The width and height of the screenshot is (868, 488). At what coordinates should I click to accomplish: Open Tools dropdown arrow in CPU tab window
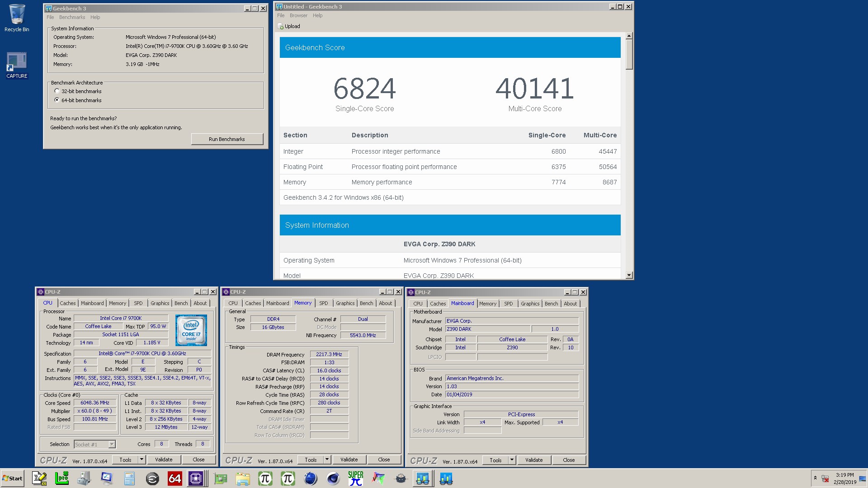coord(142,460)
